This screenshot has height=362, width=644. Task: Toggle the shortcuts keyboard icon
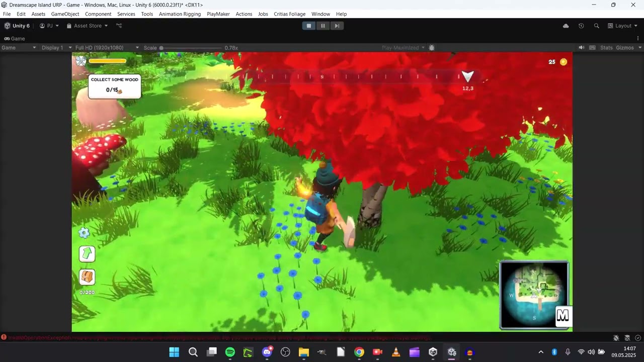(593, 48)
